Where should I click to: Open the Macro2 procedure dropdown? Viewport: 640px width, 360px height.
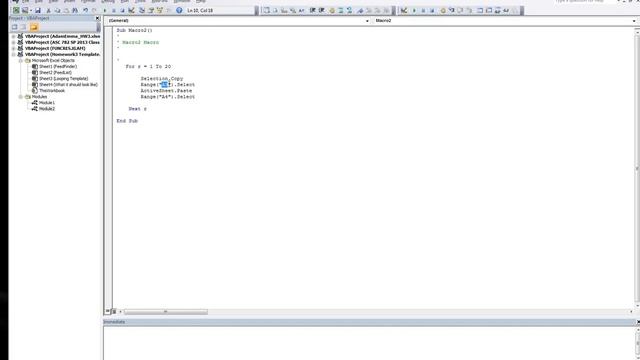click(634, 20)
